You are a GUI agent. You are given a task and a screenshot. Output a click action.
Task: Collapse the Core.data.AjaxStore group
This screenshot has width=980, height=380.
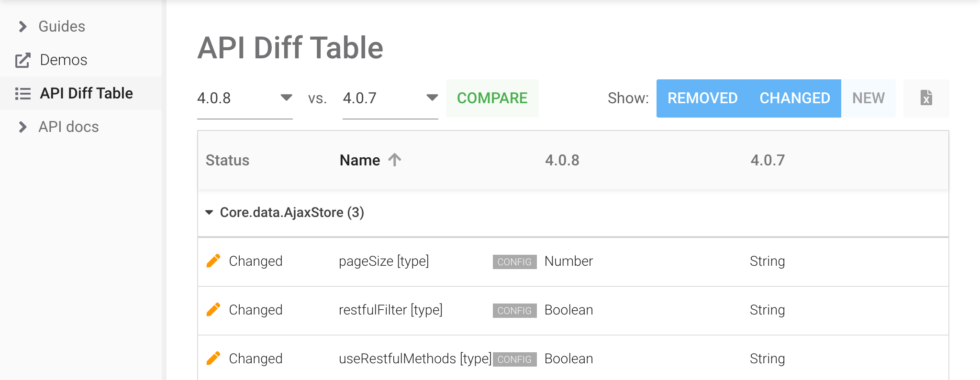(209, 213)
